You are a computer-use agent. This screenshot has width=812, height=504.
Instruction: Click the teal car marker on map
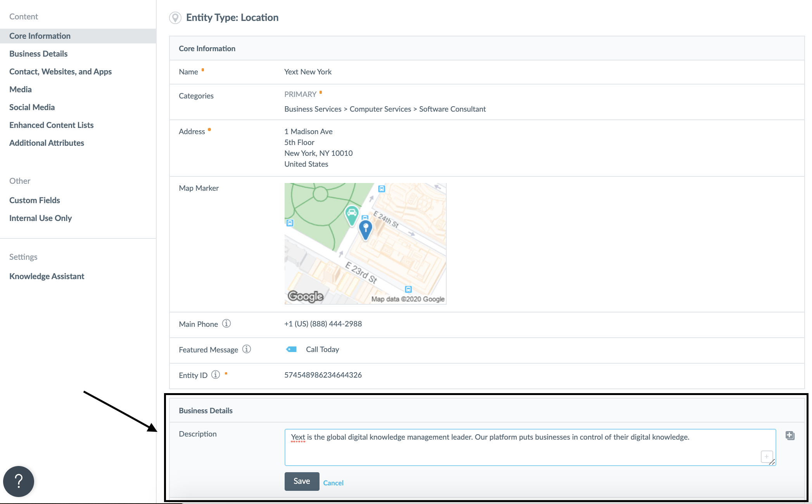(x=352, y=214)
